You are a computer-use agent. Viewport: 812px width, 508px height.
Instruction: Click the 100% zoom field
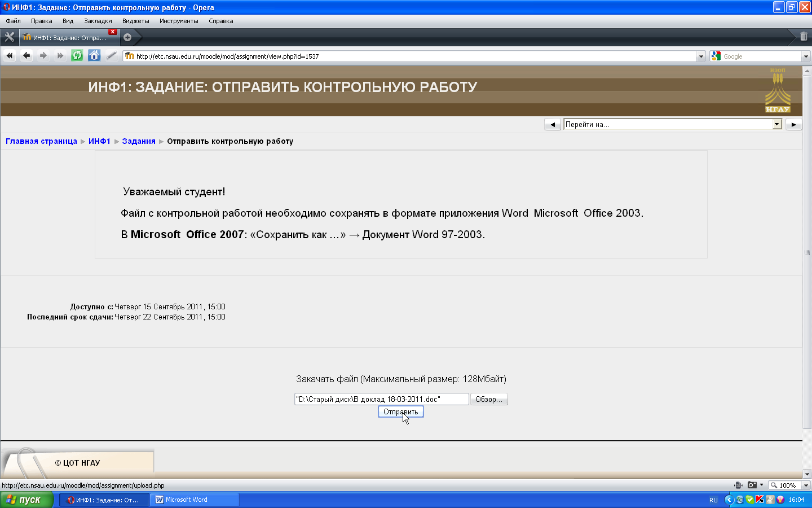(x=785, y=485)
